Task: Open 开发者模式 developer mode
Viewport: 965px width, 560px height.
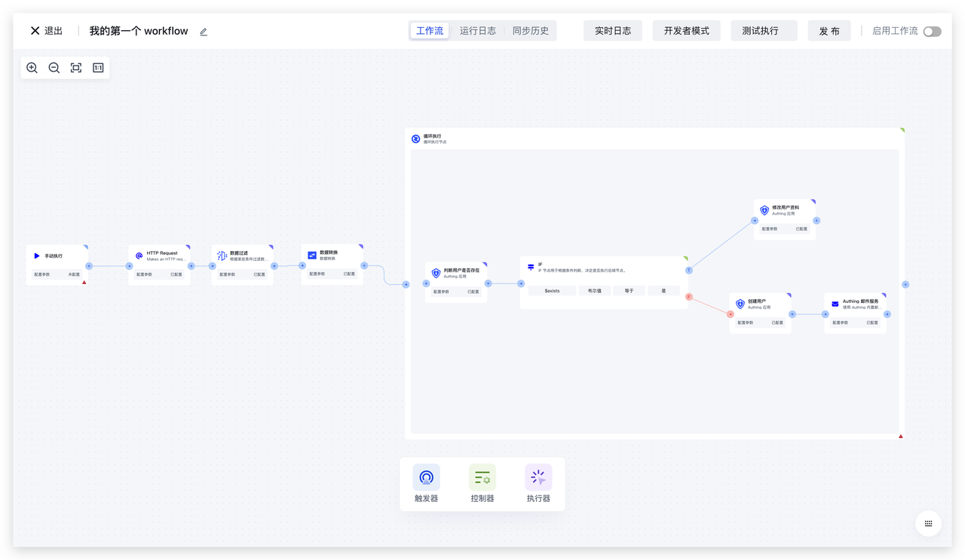Action: coord(686,31)
